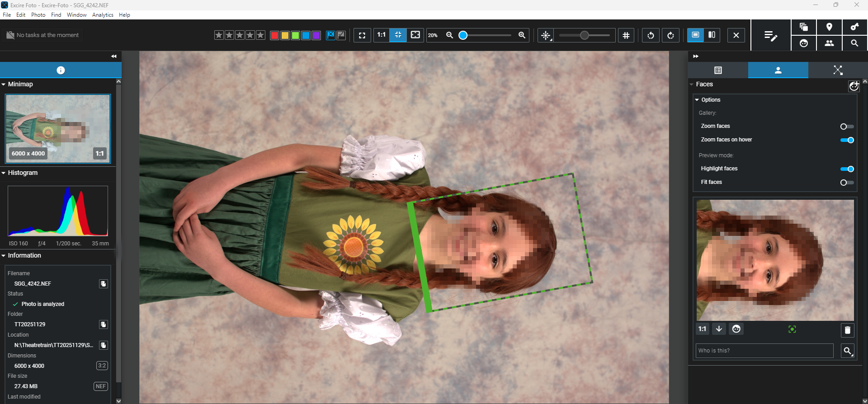Collapse the Histogram section
868x404 pixels.
[4, 173]
